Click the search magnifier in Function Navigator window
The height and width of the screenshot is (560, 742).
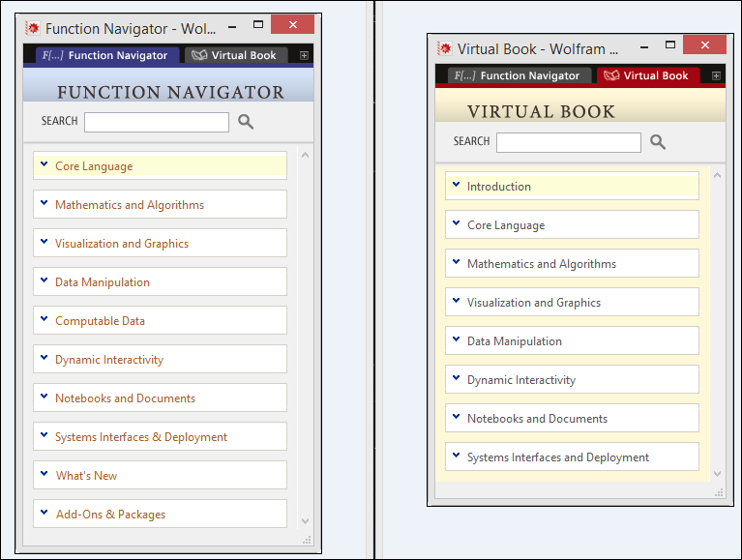click(246, 122)
